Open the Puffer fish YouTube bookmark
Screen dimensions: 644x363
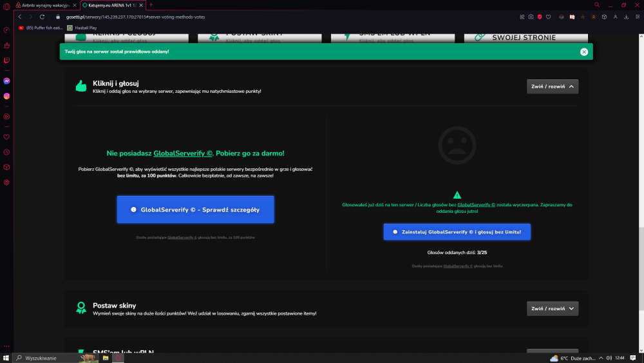tap(41, 28)
